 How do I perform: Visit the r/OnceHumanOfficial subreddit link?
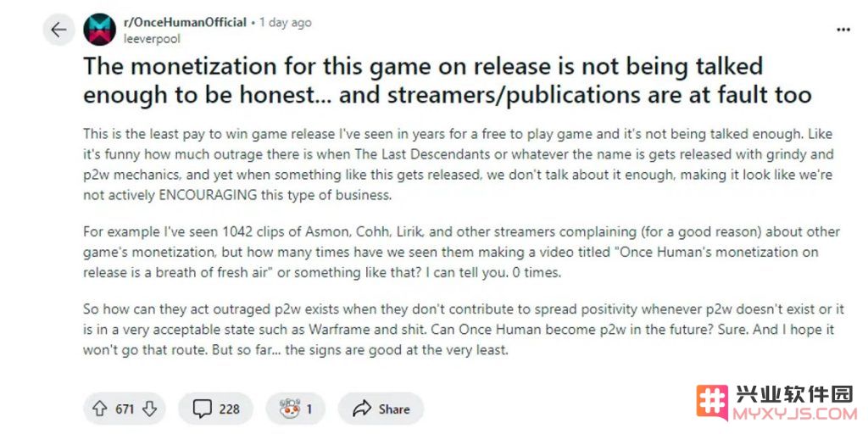[185, 23]
